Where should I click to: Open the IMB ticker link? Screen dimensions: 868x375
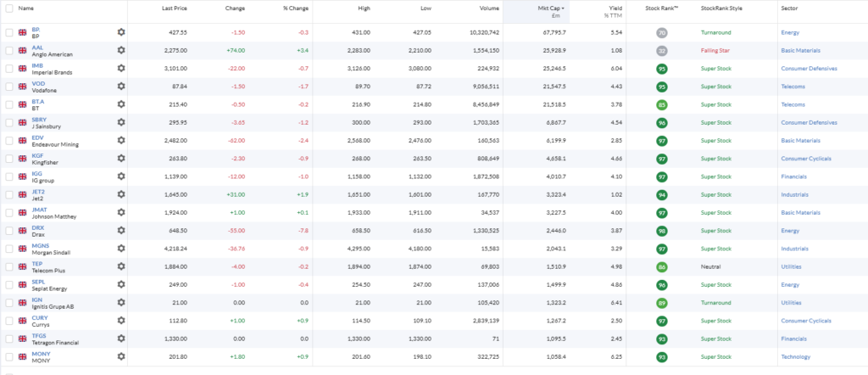tap(37, 65)
